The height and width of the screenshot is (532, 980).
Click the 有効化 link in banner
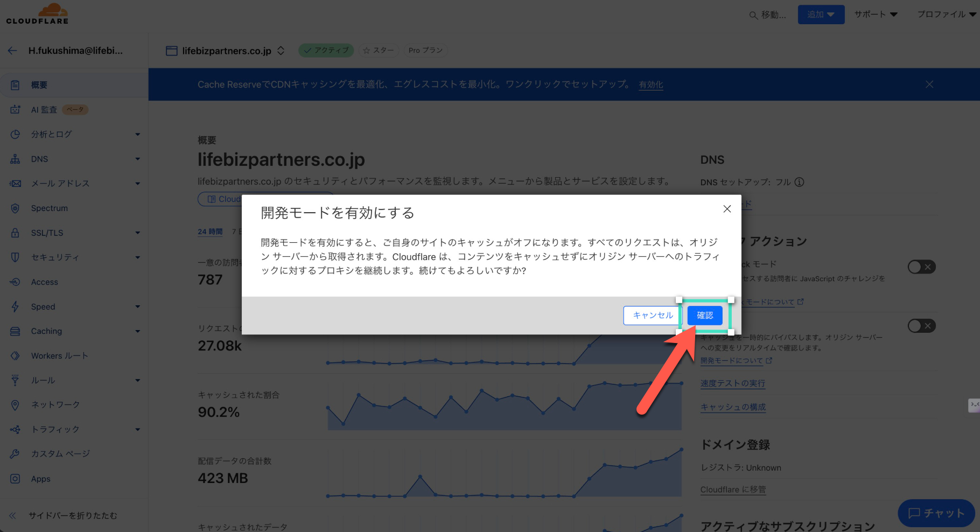(651, 85)
